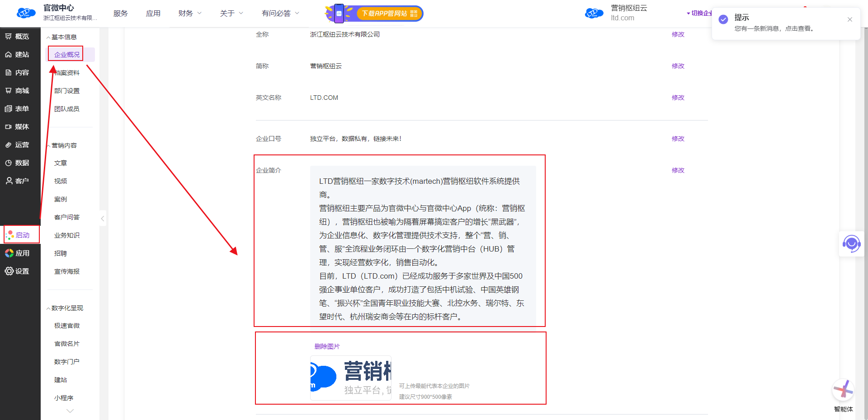Select 媒体 in the dark sidebar

tap(17, 126)
